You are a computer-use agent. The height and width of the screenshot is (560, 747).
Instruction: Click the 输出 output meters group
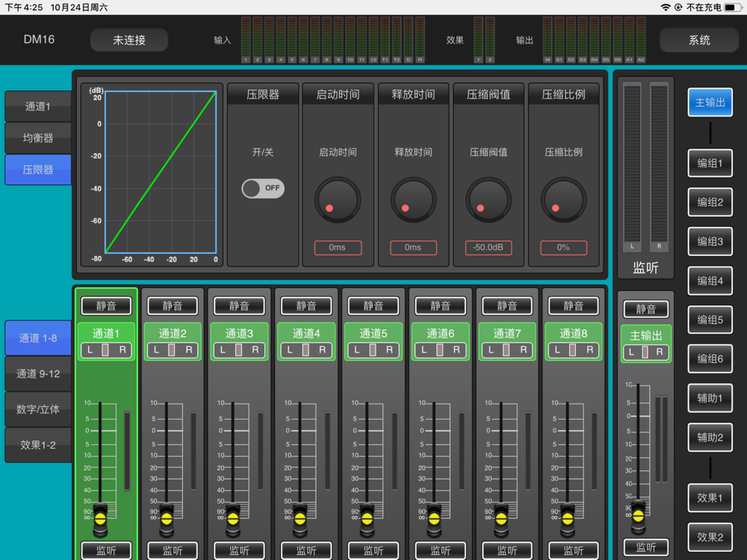coord(594,40)
